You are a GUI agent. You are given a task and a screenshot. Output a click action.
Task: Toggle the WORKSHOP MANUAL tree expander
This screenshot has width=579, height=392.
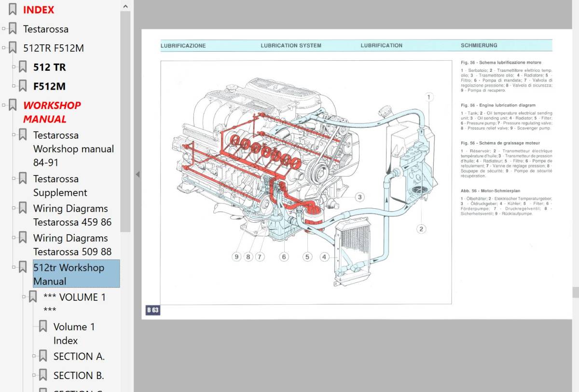click(4, 105)
